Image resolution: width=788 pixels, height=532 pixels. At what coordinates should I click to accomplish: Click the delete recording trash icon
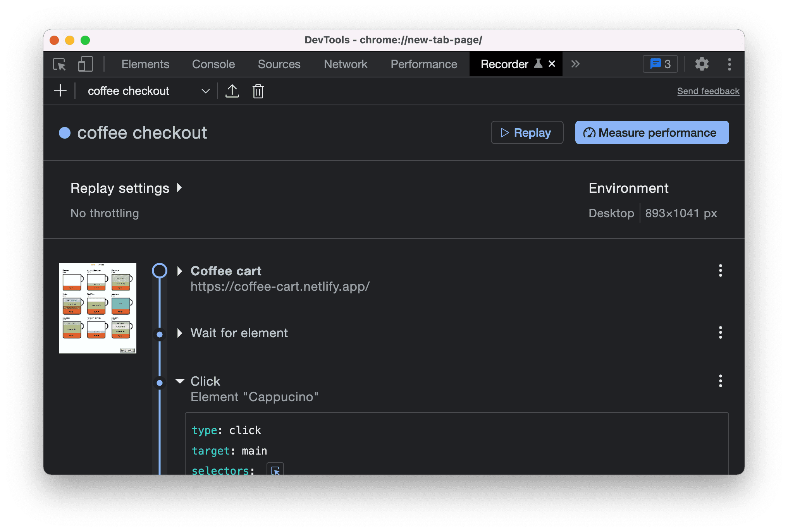click(x=258, y=91)
